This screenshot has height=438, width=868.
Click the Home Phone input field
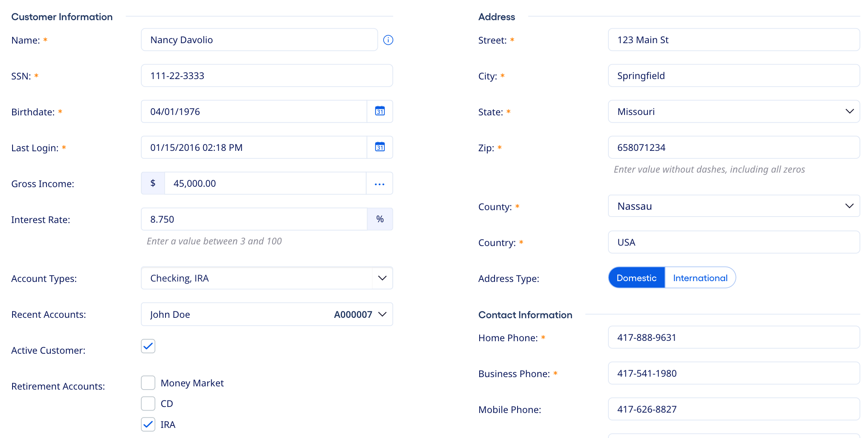pyautogui.click(x=734, y=338)
